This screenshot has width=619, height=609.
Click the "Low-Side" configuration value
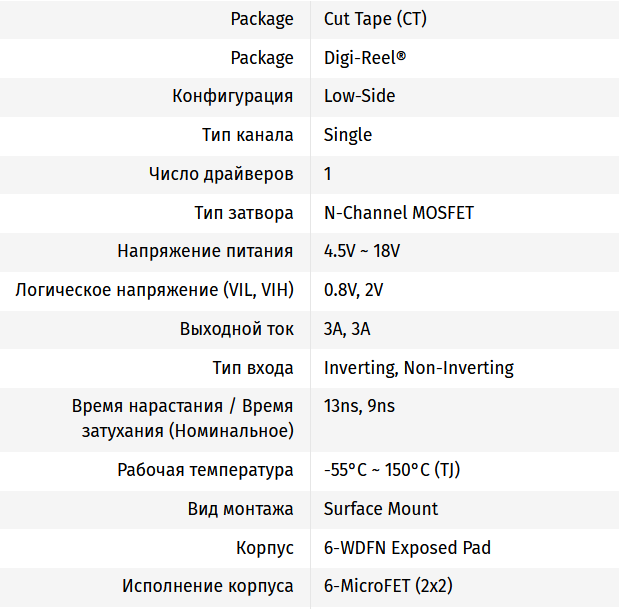pos(359,96)
